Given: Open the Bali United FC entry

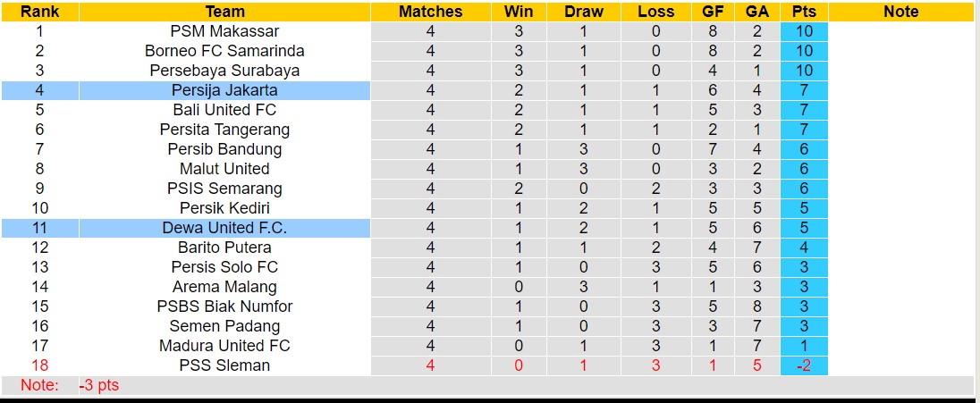Looking at the screenshot, I should (224, 110).
